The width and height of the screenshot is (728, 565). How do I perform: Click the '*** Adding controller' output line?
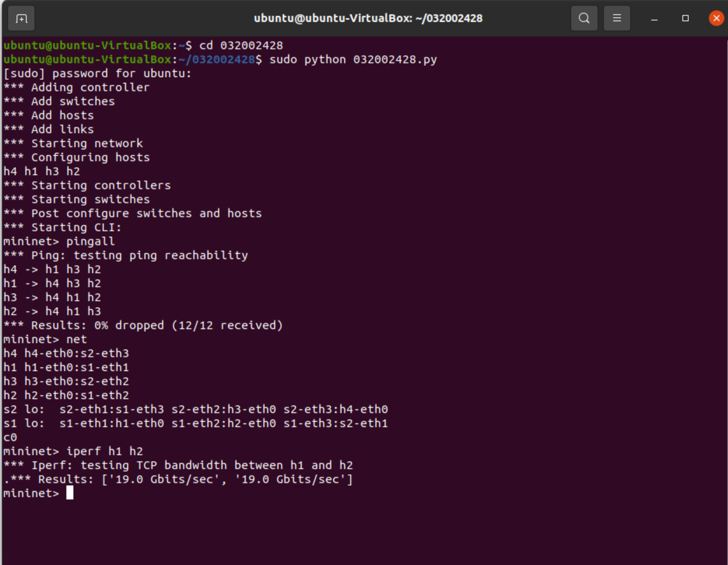(90, 88)
